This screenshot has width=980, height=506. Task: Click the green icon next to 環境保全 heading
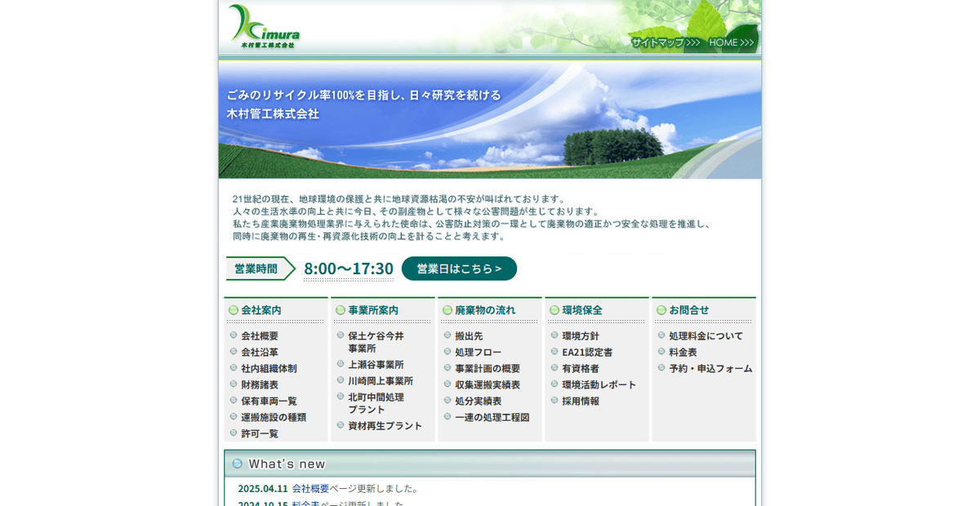555,310
